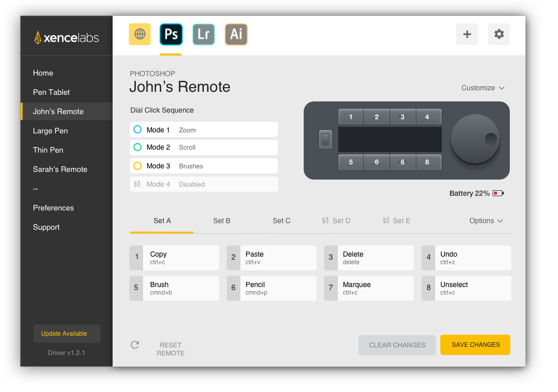
Task: Click the CLEAR CHANGES button
Action: pyautogui.click(x=397, y=345)
